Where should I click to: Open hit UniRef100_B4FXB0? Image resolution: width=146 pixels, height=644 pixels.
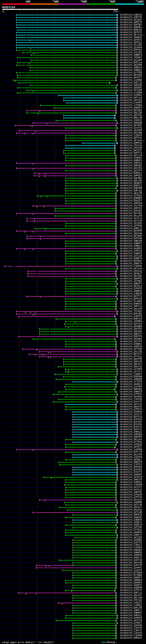[x=131, y=314]
